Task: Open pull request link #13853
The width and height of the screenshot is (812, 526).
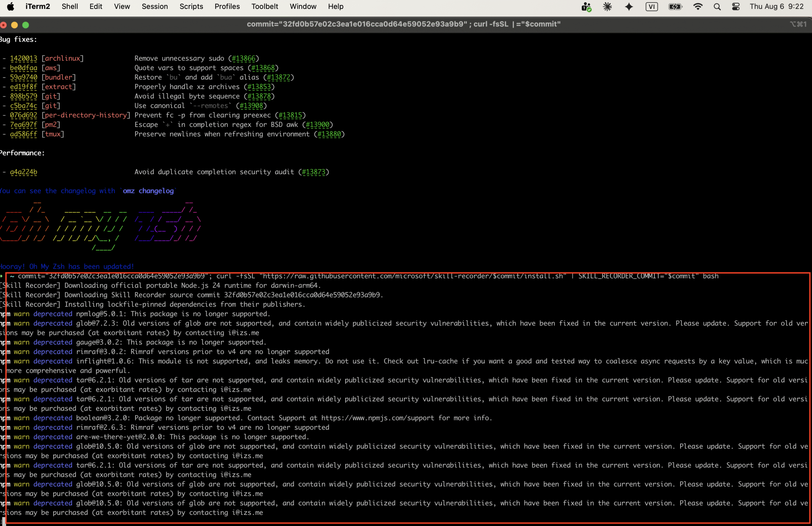Action: [259, 87]
